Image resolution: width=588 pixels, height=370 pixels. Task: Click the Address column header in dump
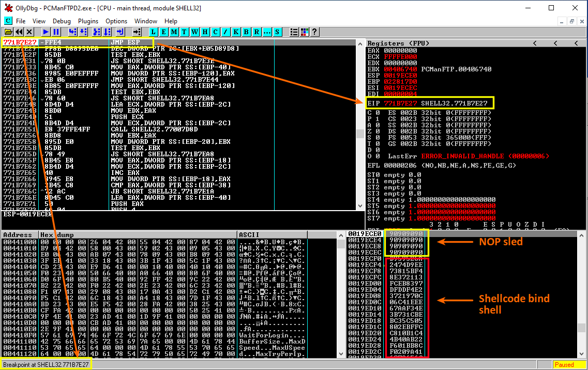coord(20,235)
